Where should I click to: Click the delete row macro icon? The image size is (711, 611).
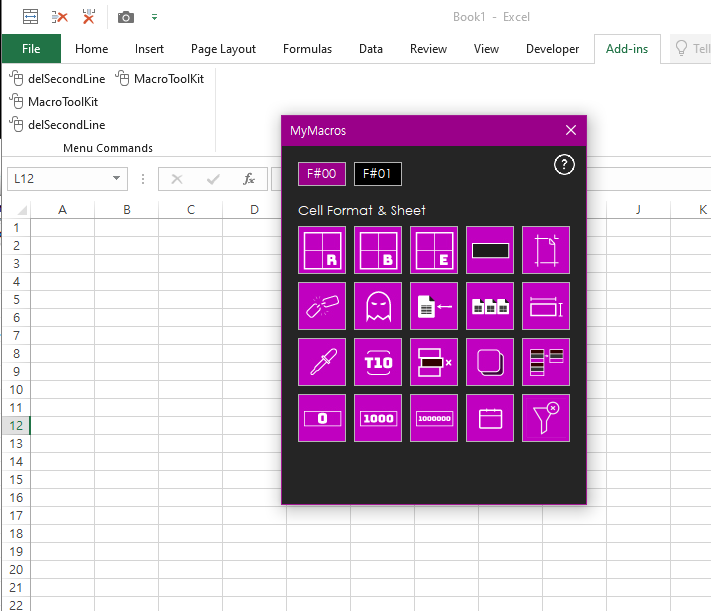coord(434,362)
